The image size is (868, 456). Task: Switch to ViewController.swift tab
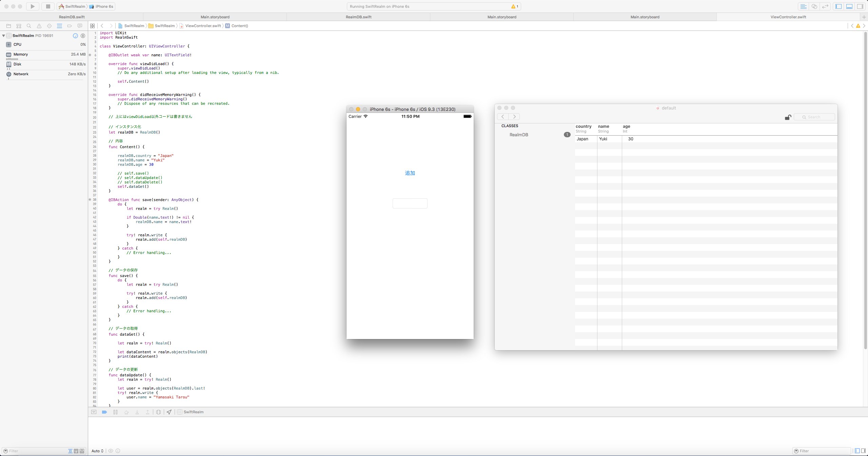(x=788, y=17)
